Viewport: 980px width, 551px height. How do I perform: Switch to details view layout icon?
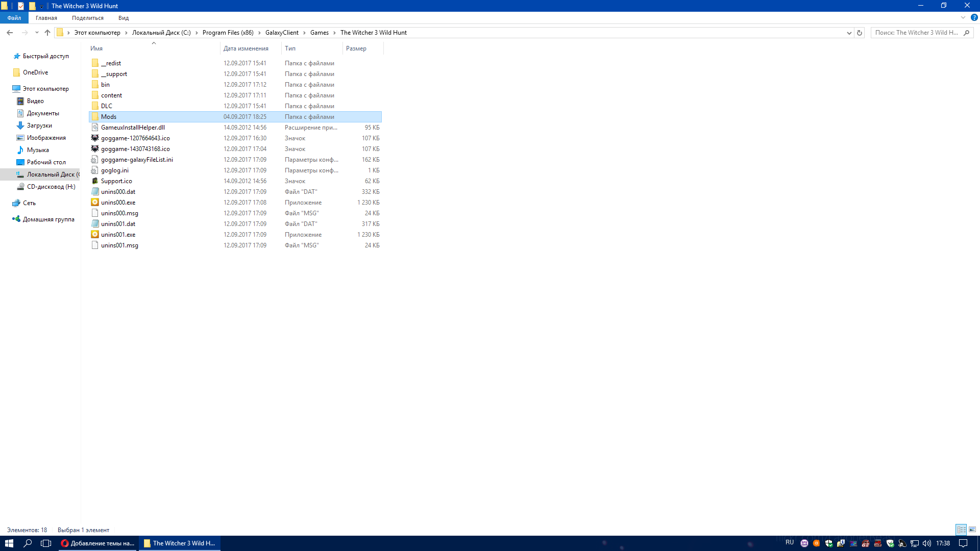coord(961,530)
